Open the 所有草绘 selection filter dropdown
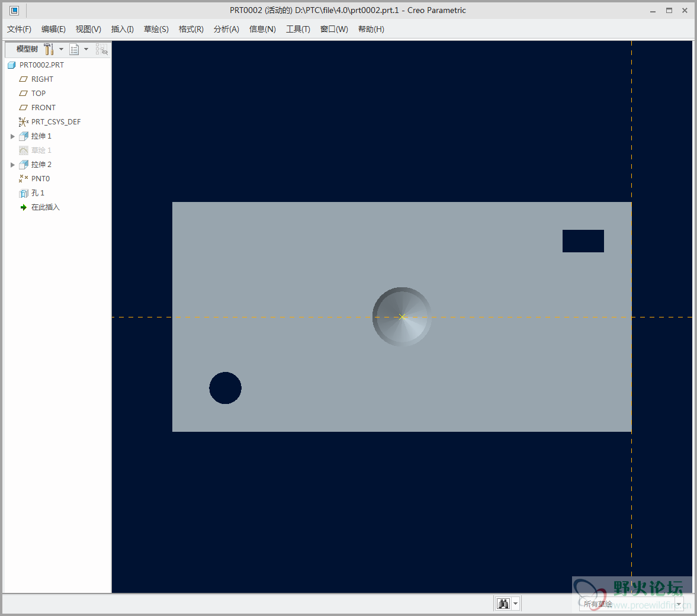Image resolution: width=697 pixels, height=616 pixels. click(x=631, y=604)
